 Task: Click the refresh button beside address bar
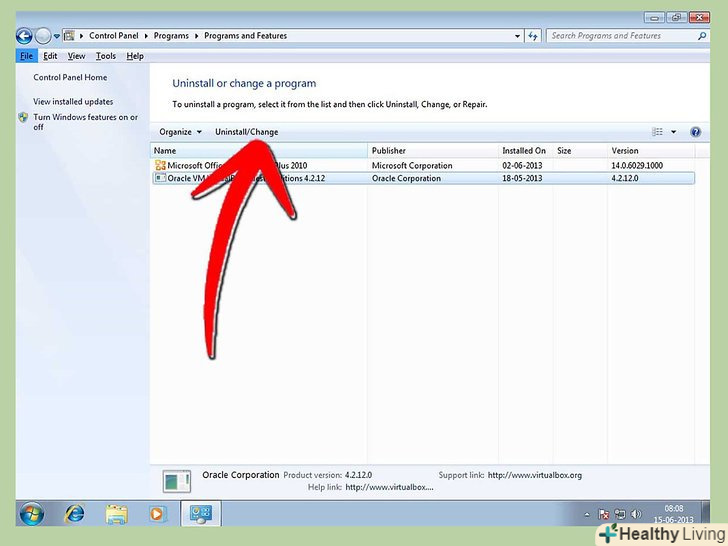[x=534, y=36]
